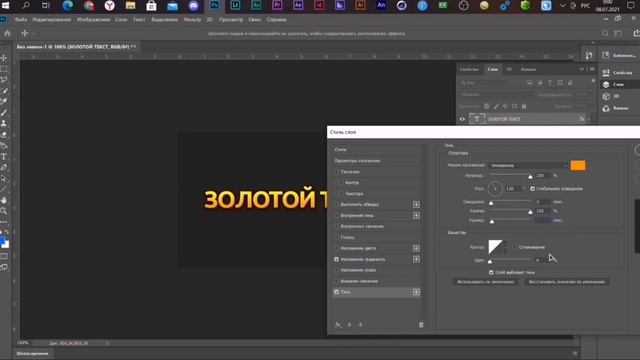The height and width of the screenshot is (360, 640).
Task: Click the shadow Spread (Размах) slider
Action: coord(509,211)
